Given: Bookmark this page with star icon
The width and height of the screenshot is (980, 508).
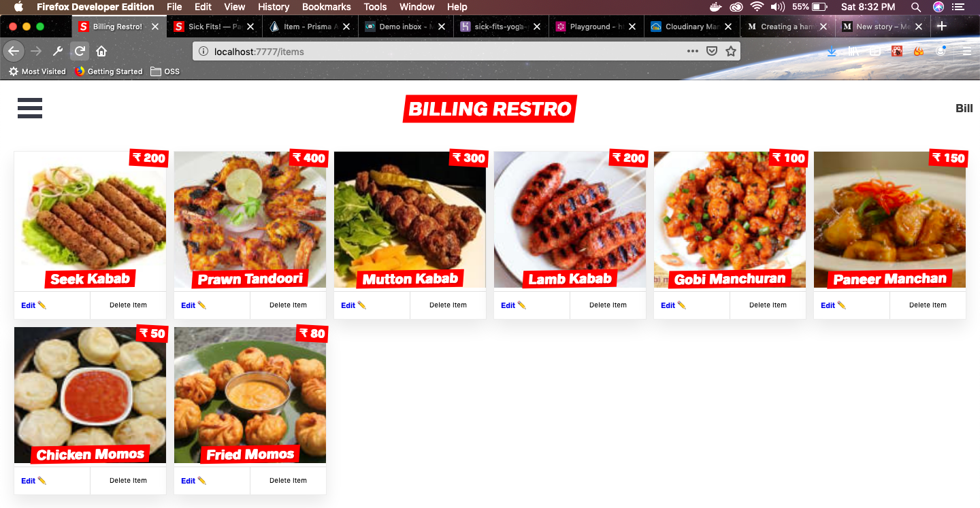Looking at the screenshot, I should pyautogui.click(x=730, y=51).
